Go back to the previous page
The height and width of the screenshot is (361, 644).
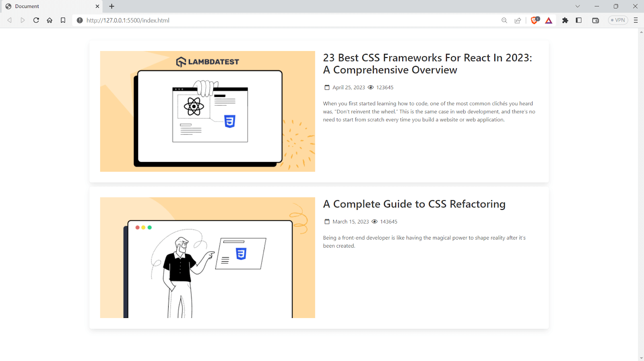point(9,20)
